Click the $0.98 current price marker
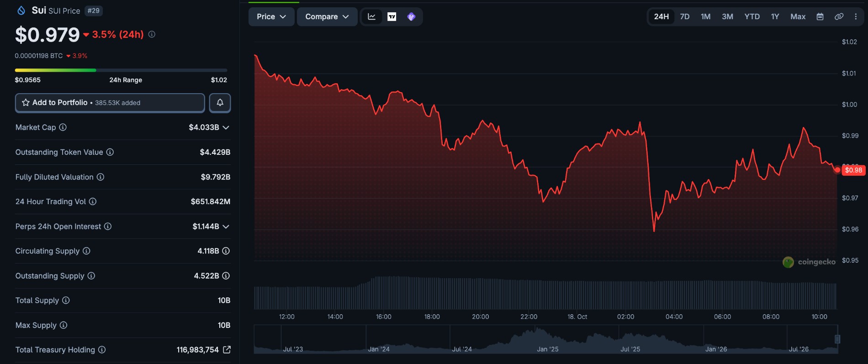The width and height of the screenshot is (868, 364). point(853,170)
